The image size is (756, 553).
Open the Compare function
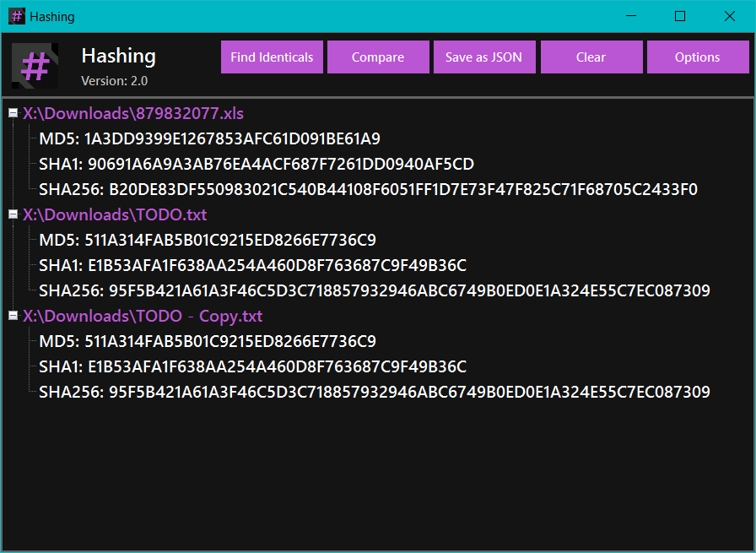coord(378,57)
